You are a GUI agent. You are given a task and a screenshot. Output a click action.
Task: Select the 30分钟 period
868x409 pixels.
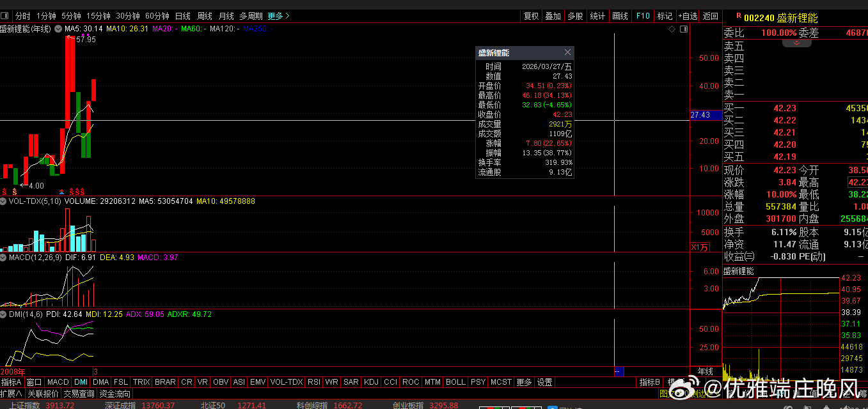[127, 16]
